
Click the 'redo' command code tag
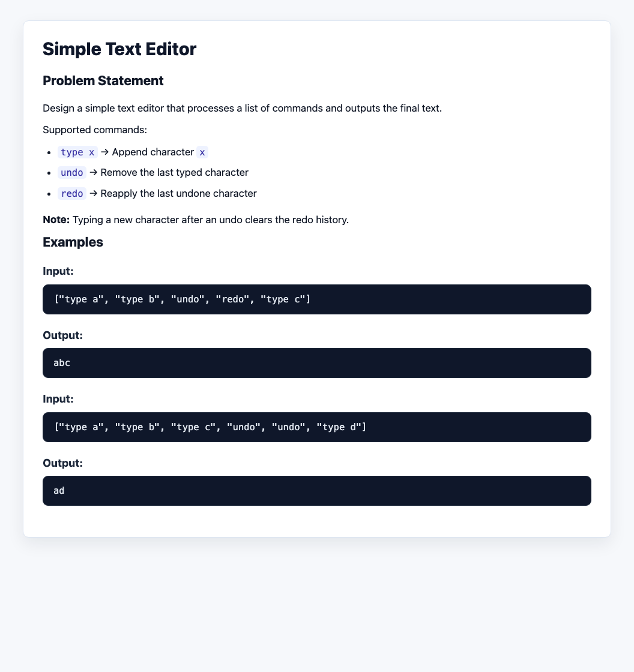[72, 193]
